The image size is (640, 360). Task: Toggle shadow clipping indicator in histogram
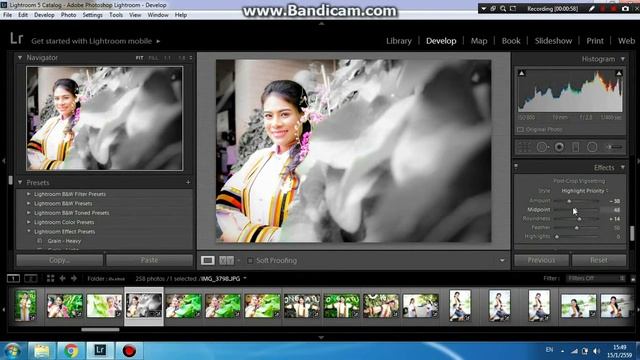(522, 73)
